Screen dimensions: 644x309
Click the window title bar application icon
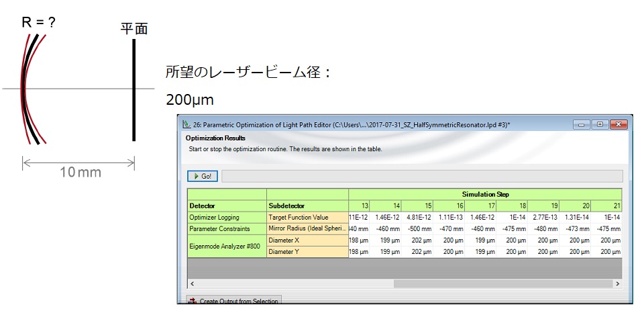(187, 124)
